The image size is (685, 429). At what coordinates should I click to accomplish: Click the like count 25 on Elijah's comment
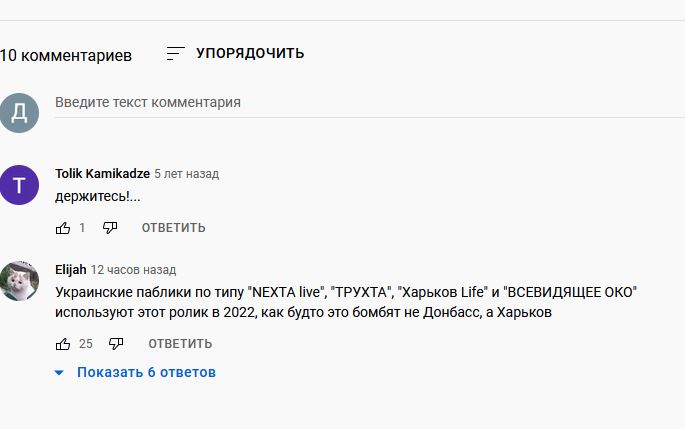tap(86, 344)
